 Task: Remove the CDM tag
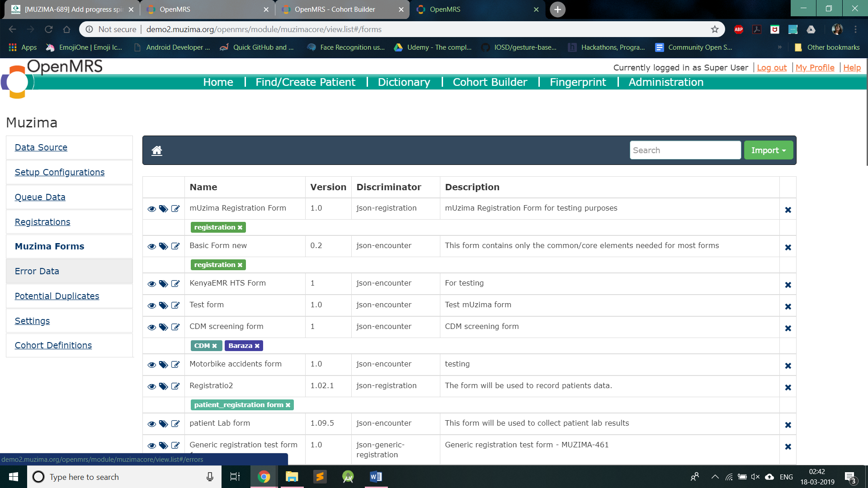click(215, 346)
